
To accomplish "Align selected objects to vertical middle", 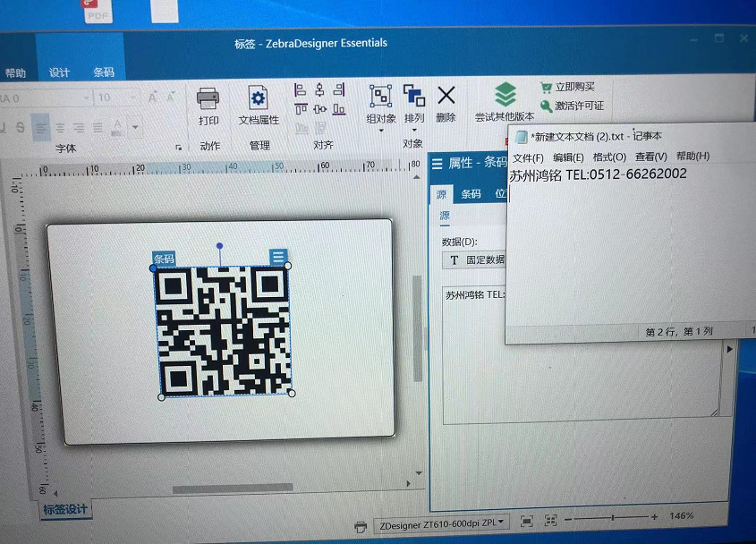I will (320, 109).
